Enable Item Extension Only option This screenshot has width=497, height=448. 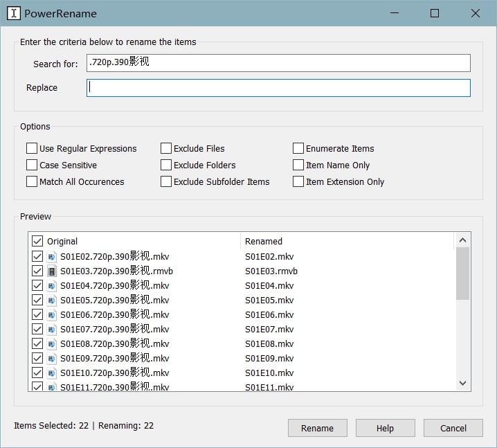coord(298,181)
